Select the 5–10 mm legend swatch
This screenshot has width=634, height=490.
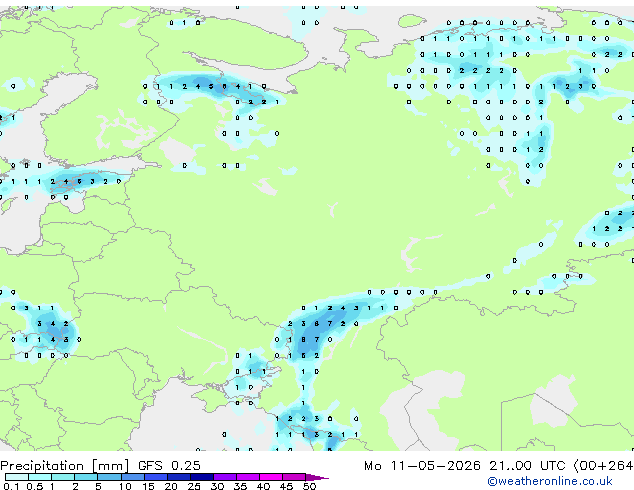[109, 477]
